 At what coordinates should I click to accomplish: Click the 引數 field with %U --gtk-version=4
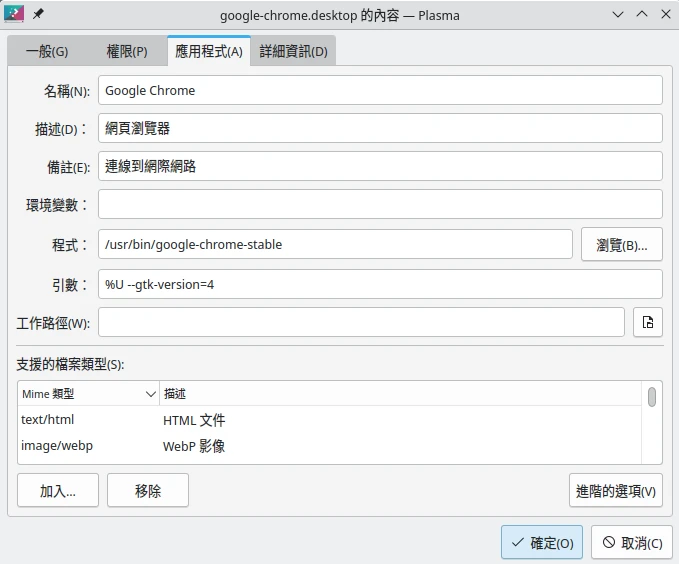tap(380, 284)
